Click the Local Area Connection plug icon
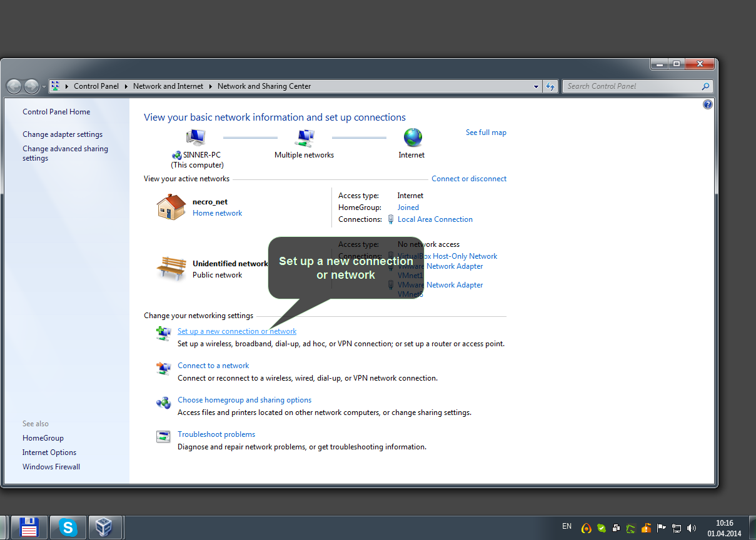Image resolution: width=756 pixels, height=540 pixels. pyautogui.click(x=391, y=219)
